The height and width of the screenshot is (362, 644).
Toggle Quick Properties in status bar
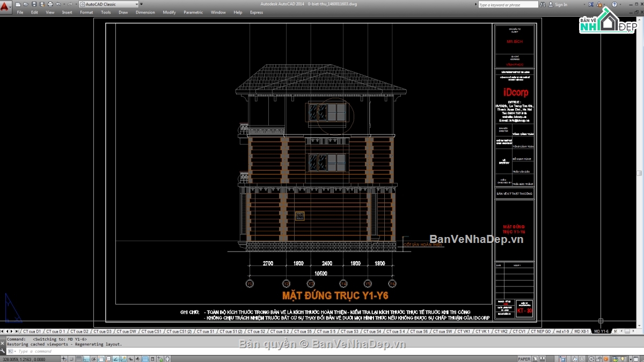point(152,358)
